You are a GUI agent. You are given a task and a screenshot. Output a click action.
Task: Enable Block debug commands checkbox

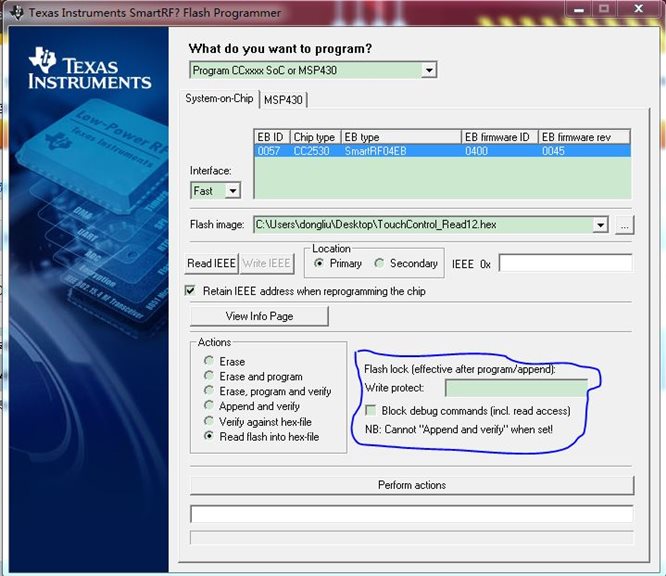point(371,410)
